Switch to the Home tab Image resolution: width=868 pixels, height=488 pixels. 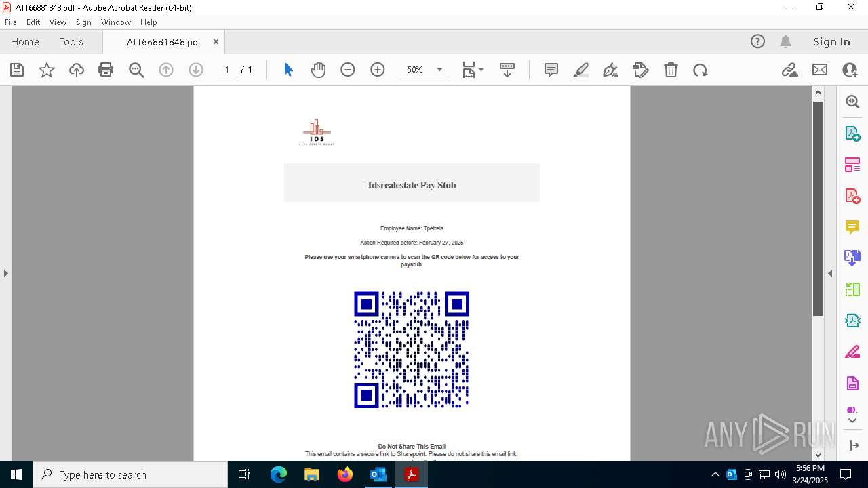coord(25,42)
